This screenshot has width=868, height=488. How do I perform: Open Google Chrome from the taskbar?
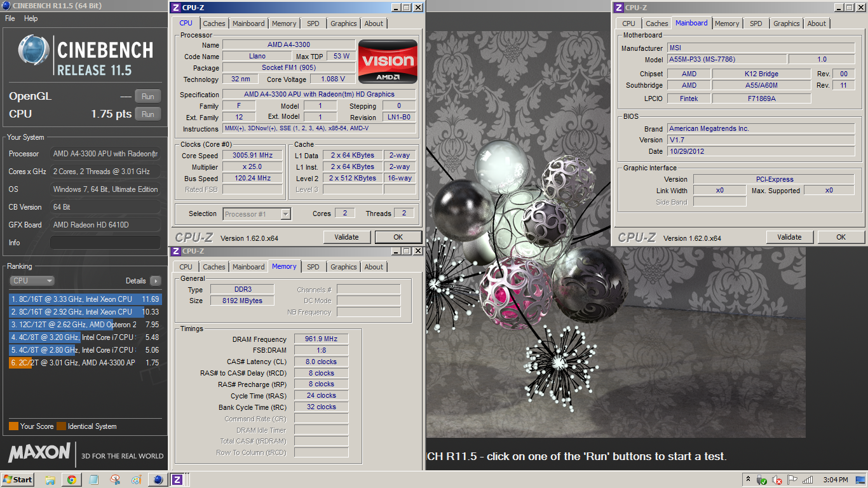tap(71, 480)
